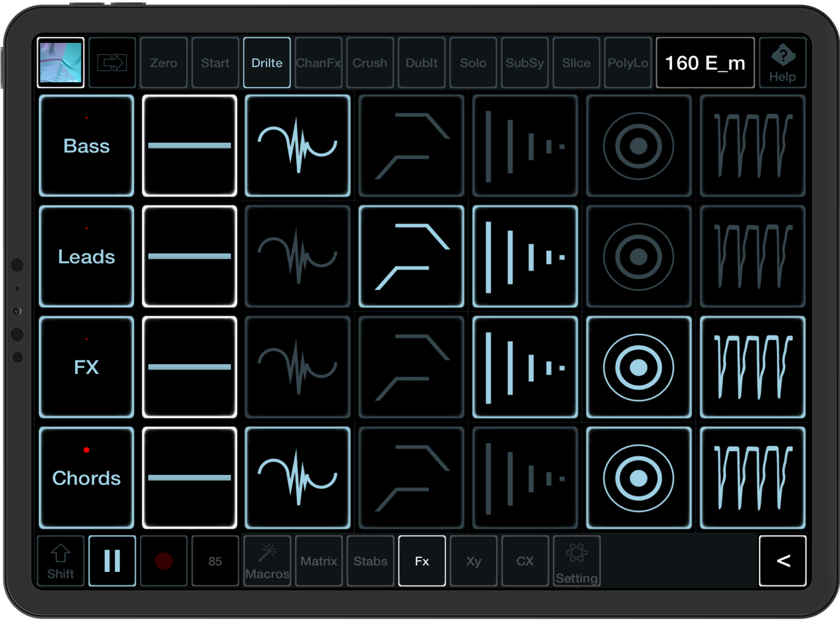The width and height of the screenshot is (840, 621).
Task: Open the double-arrow pack switcher
Action: 112,62
